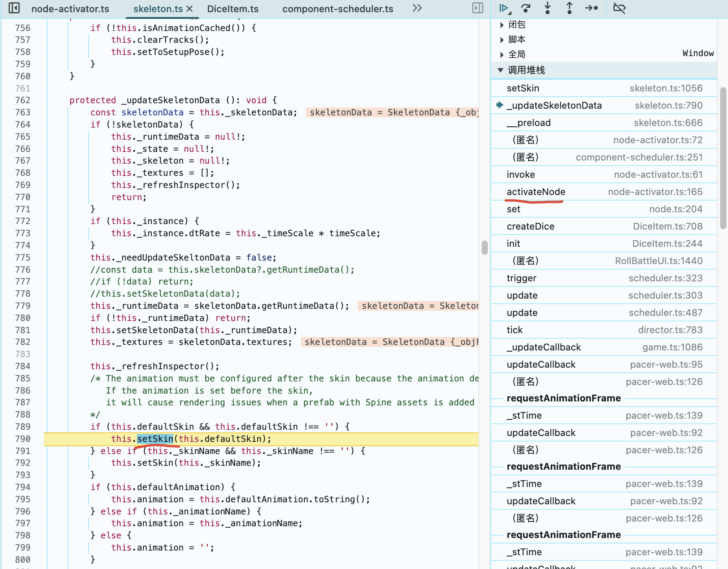728x569 pixels.
Task: Click the debugger sidebar scrollbar thumb
Action: point(723,159)
